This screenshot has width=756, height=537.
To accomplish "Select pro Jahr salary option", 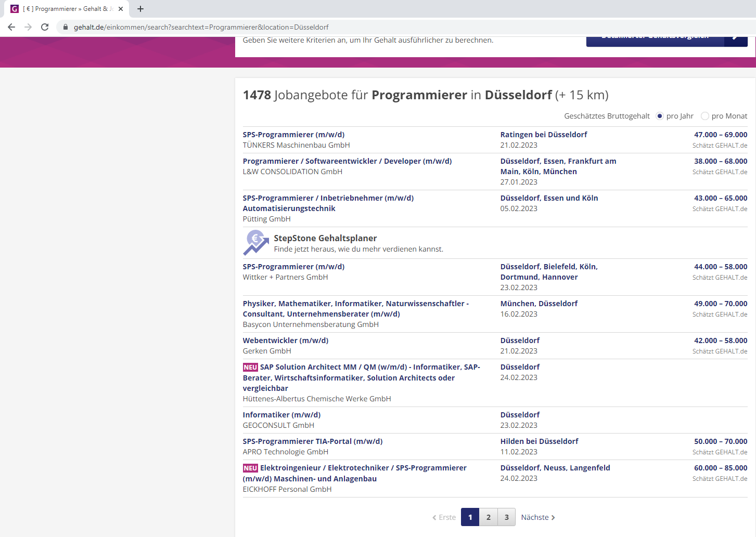I will point(660,116).
